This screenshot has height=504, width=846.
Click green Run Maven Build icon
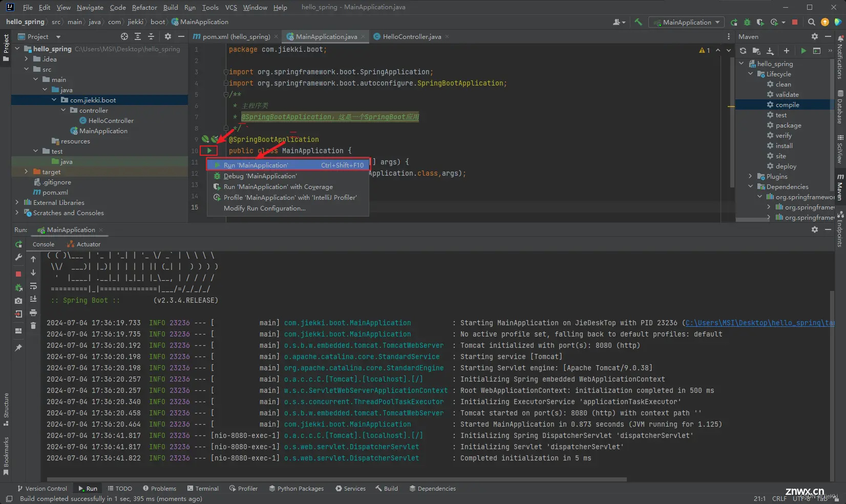click(803, 51)
